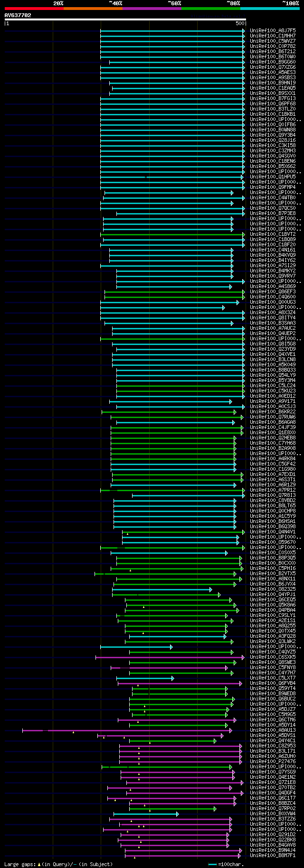
Task: Select the UniRef100_C1BVT2 label
Action: point(273,234)
